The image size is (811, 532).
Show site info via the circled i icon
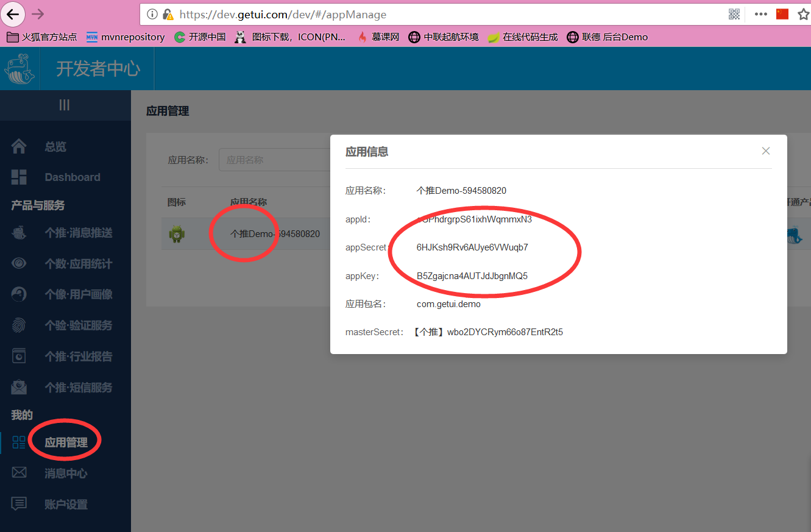[152, 14]
